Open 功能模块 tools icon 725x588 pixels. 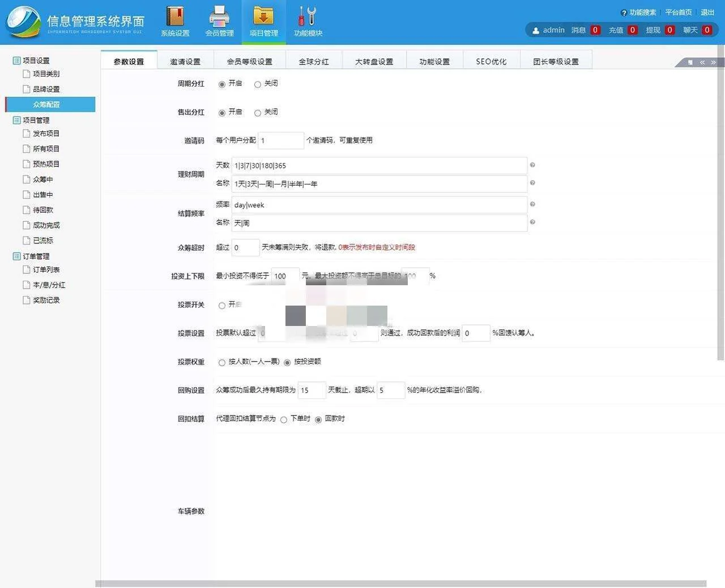(x=308, y=16)
